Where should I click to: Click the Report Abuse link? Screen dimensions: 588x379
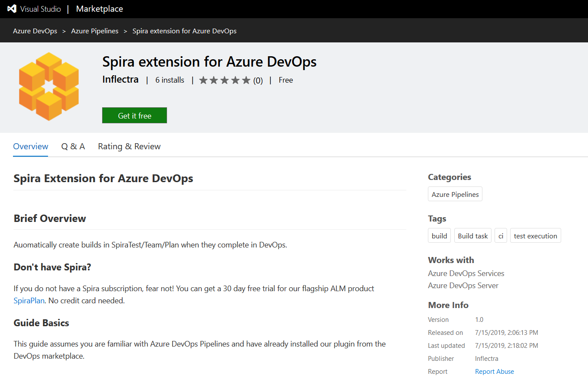point(495,371)
